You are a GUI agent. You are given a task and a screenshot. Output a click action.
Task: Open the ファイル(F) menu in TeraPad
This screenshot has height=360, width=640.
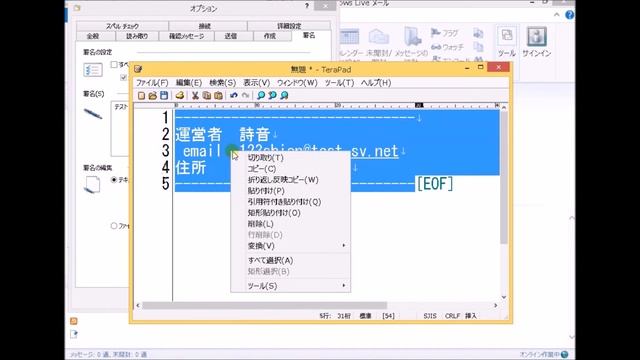152,83
